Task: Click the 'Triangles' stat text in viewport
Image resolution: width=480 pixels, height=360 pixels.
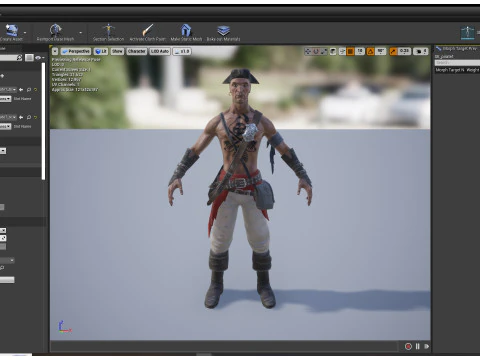Action: [x=67, y=75]
